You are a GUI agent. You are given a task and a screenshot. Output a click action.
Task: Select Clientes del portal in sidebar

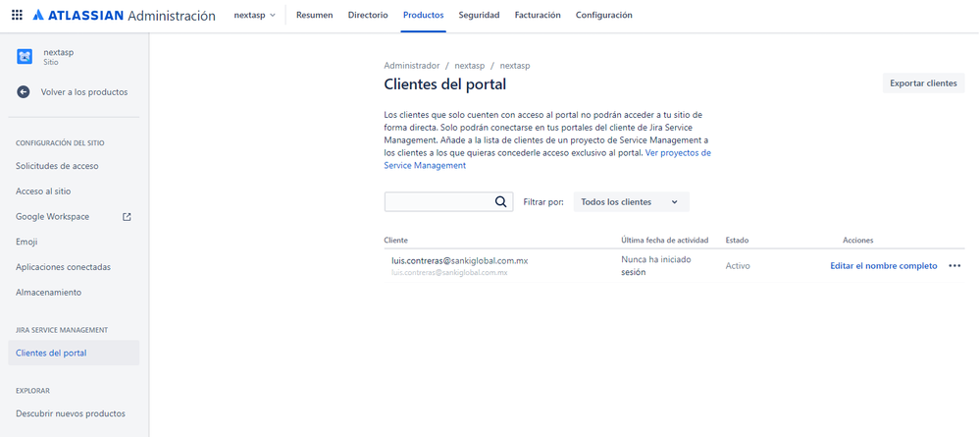75,354
